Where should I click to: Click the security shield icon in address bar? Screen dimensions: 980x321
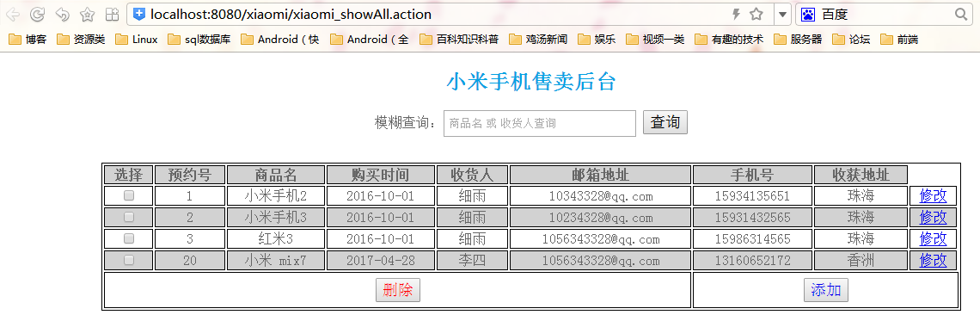139,14
